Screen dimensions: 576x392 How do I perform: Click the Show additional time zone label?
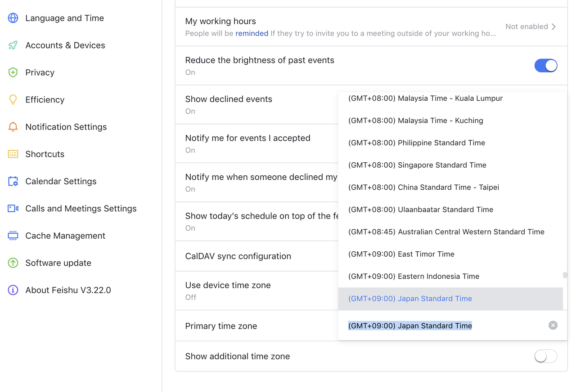tap(237, 356)
